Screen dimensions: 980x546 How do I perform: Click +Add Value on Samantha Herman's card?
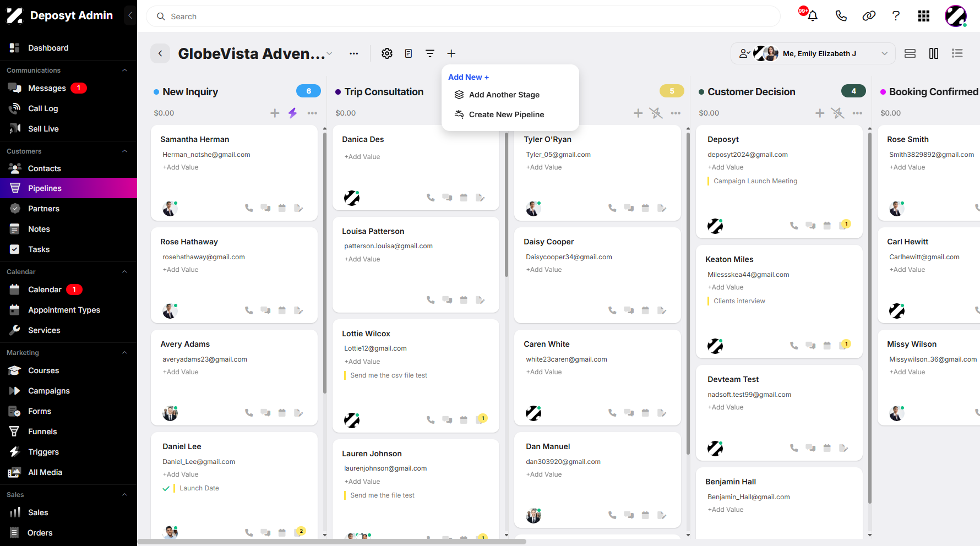point(181,167)
